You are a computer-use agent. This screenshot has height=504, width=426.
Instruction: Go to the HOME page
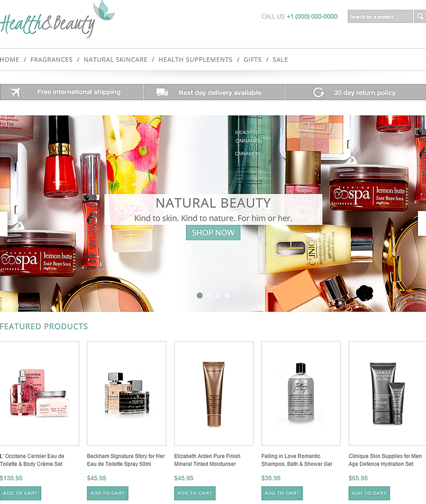tap(10, 60)
